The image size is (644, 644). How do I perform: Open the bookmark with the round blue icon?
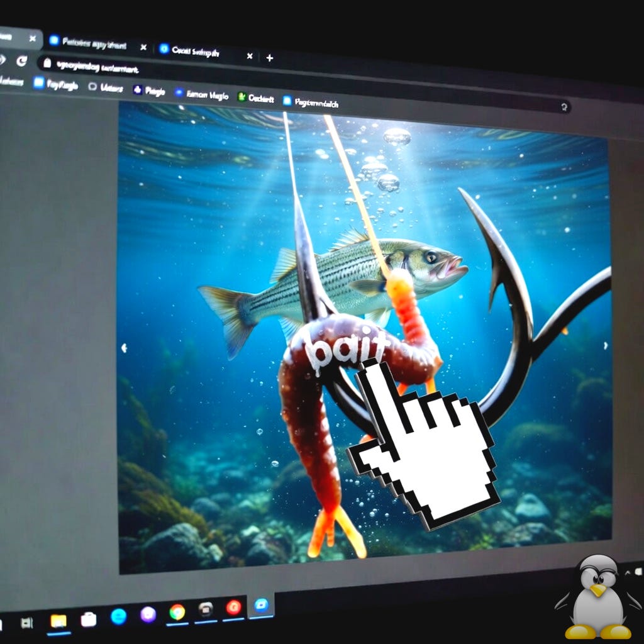[201, 94]
